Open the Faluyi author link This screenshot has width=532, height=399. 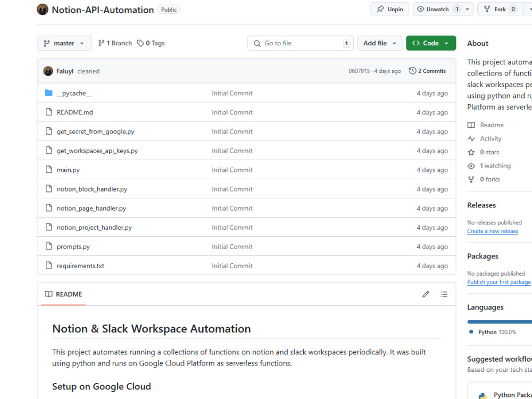click(65, 71)
